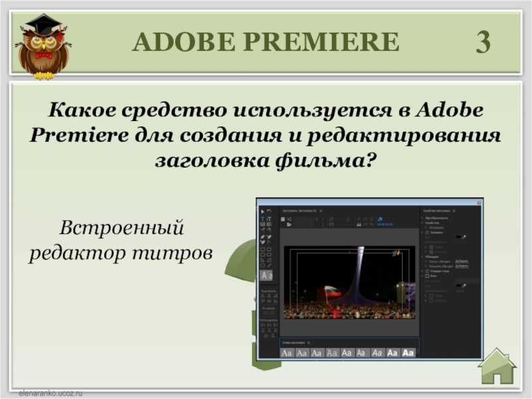Apply the first Aa title style
The width and height of the screenshot is (532, 399).
[287, 353]
